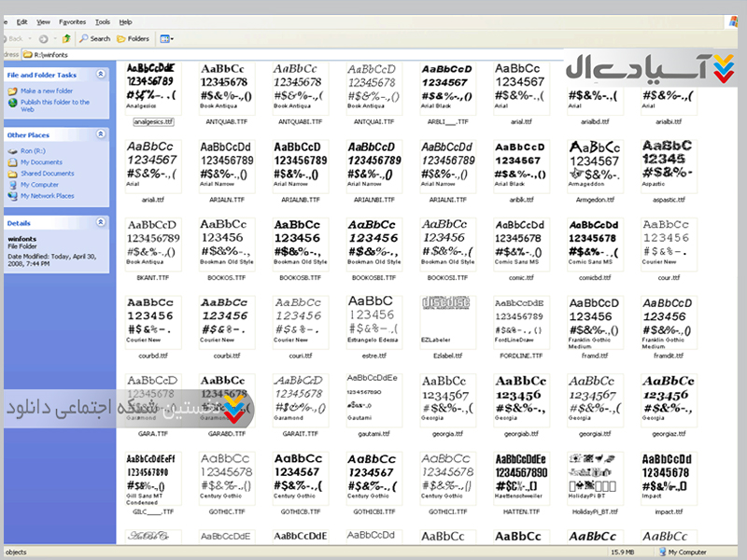
Task: Open the Tools menu
Action: click(102, 21)
